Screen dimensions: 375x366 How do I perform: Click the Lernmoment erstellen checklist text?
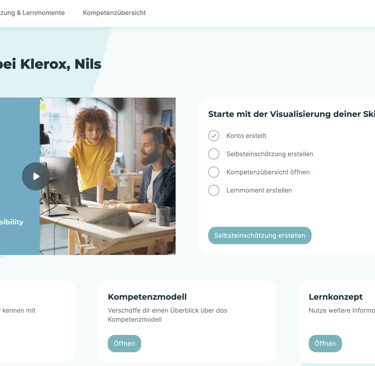(259, 190)
